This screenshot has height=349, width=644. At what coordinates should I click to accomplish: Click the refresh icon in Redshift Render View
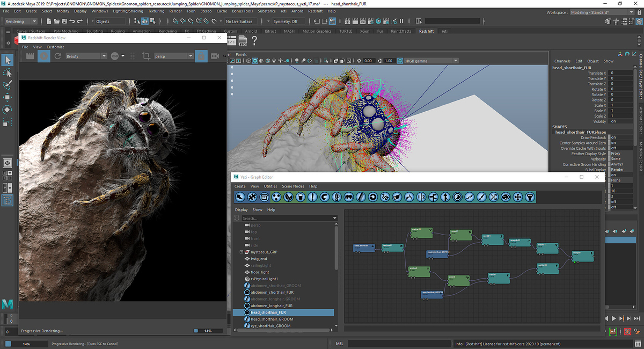click(x=57, y=56)
